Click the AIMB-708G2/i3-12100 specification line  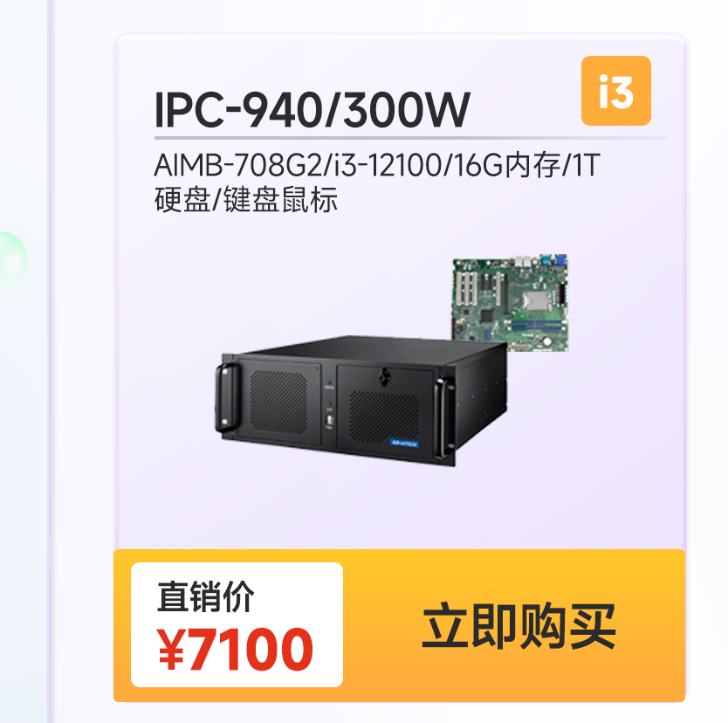pyautogui.click(x=377, y=165)
